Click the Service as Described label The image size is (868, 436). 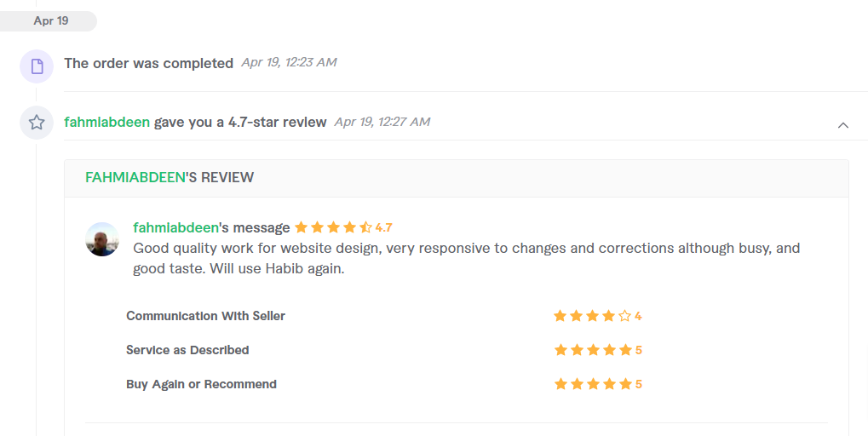(187, 350)
